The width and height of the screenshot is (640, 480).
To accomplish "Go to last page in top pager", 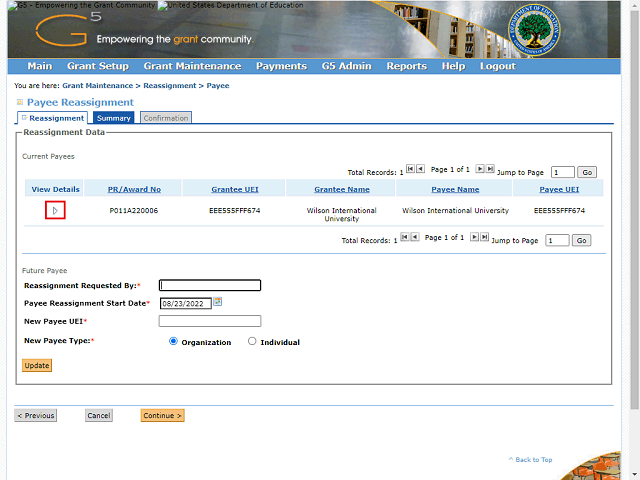I will coord(490,169).
